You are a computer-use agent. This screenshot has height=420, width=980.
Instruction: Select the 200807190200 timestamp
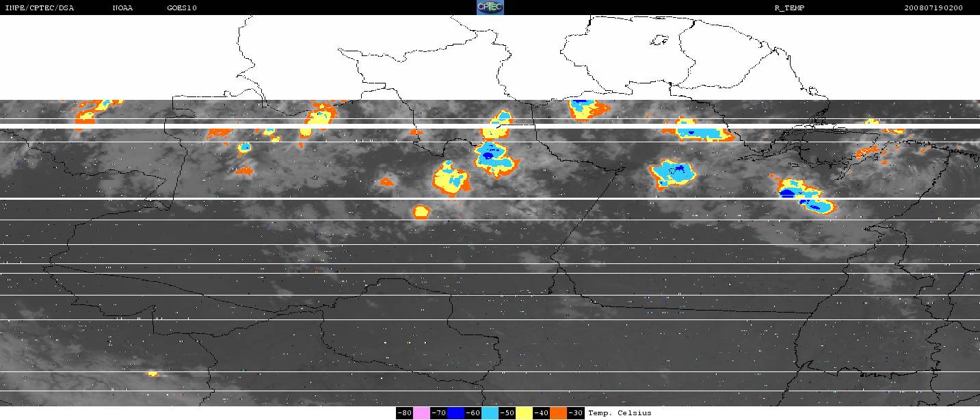[933, 8]
